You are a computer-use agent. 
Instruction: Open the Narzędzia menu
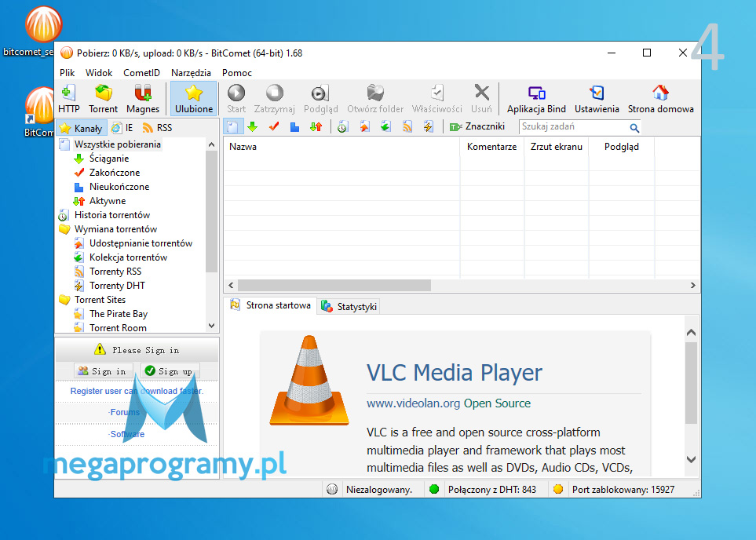pos(191,73)
